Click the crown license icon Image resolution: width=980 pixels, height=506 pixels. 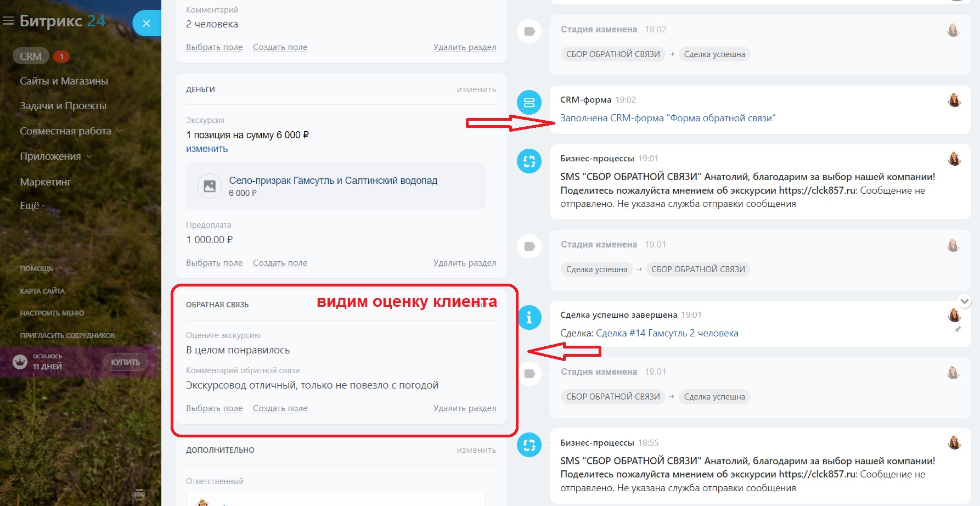tap(20, 362)
